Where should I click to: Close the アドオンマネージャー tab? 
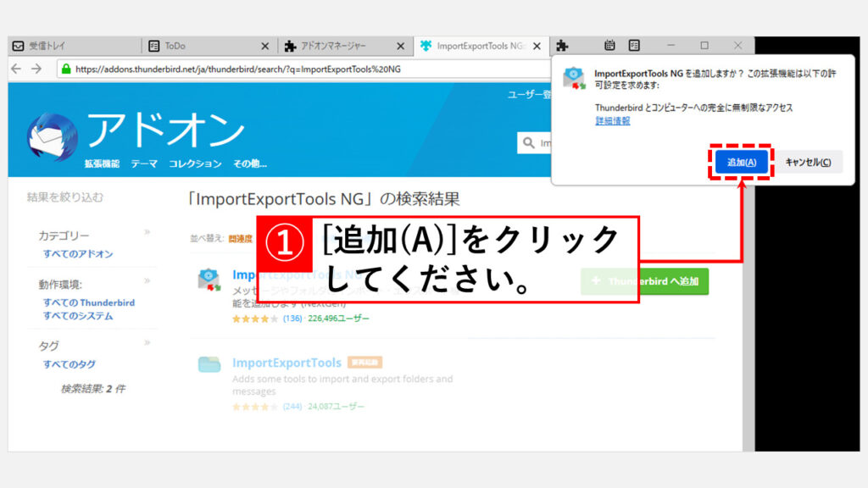click(x=401, y=46)
